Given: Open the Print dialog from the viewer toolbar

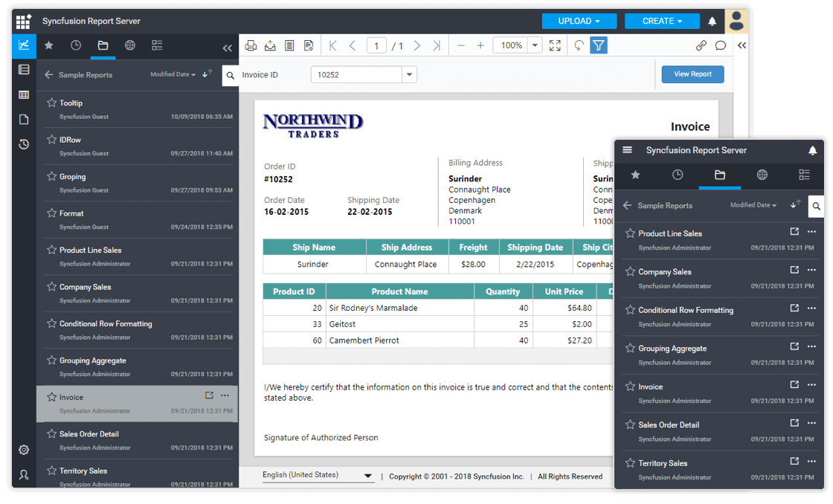Looking at the screenshot, I should pyautogui.click(x=251, y=45).
